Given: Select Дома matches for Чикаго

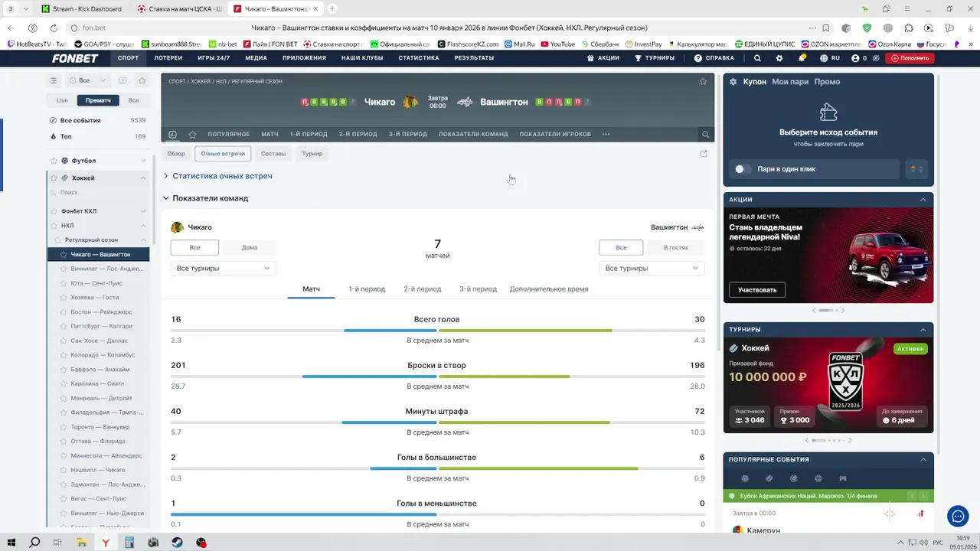Looking at the screenshot, I should 250,247.
